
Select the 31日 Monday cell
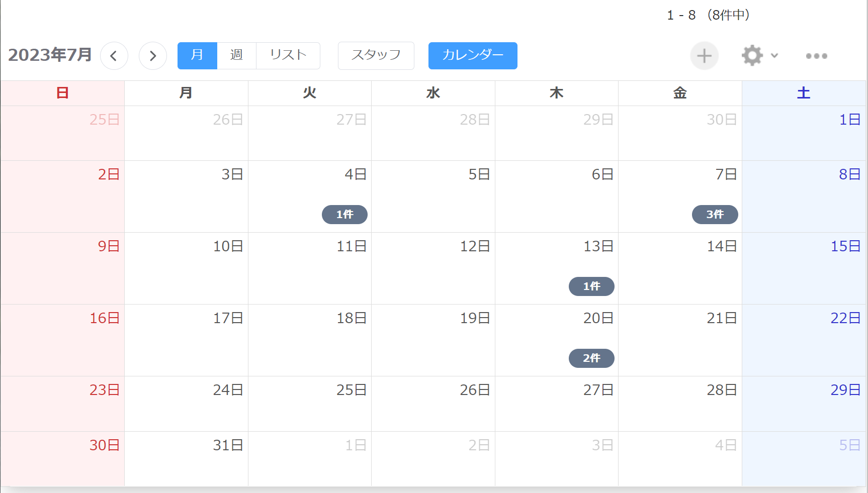coord(186,459)
